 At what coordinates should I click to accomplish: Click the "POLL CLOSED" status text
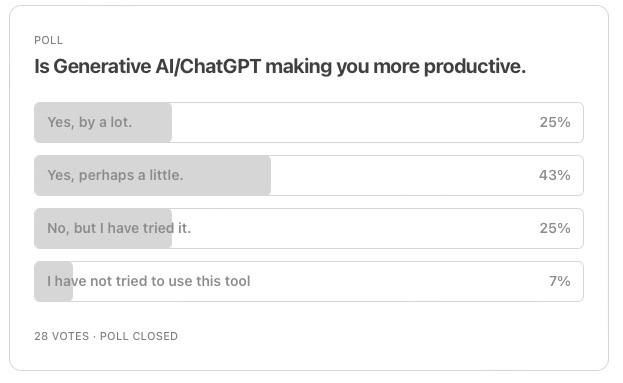pyautogui.click(x=139, y=336)
